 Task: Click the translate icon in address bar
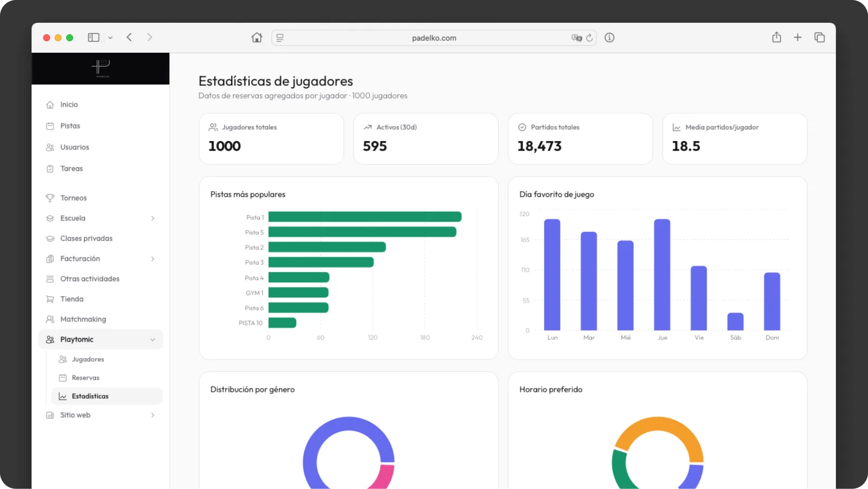point(576,37)
